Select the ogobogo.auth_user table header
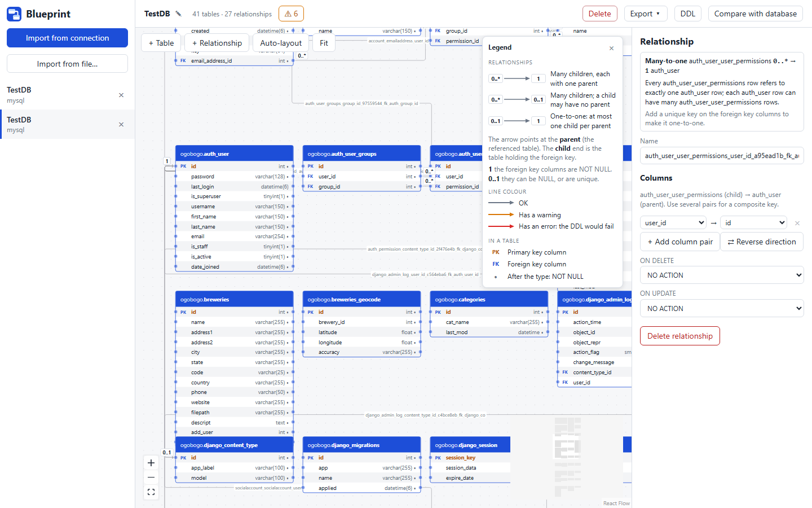 coord(235,154)
